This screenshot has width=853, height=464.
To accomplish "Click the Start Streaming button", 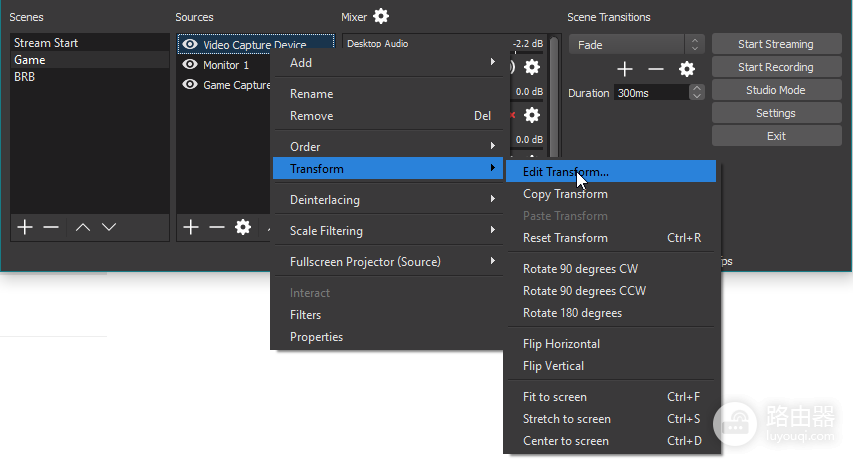I will pyautogui.click(x=776, y=44).
